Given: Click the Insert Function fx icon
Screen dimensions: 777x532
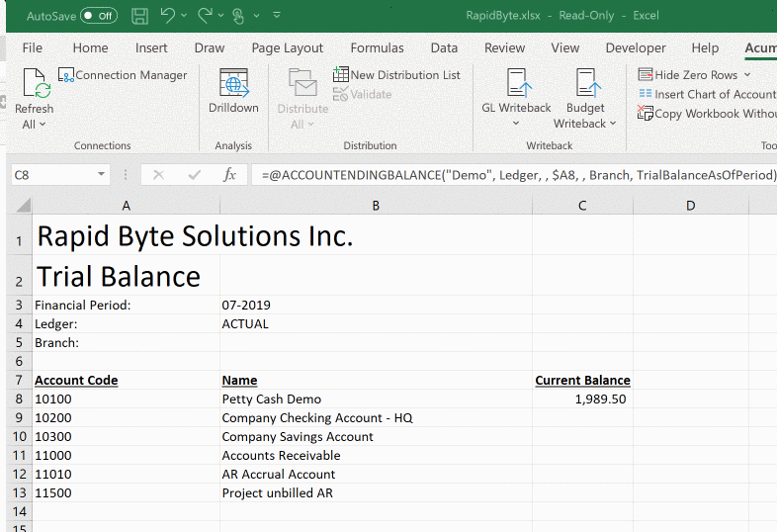Looking at the screenshot, I should coord(229,174).
